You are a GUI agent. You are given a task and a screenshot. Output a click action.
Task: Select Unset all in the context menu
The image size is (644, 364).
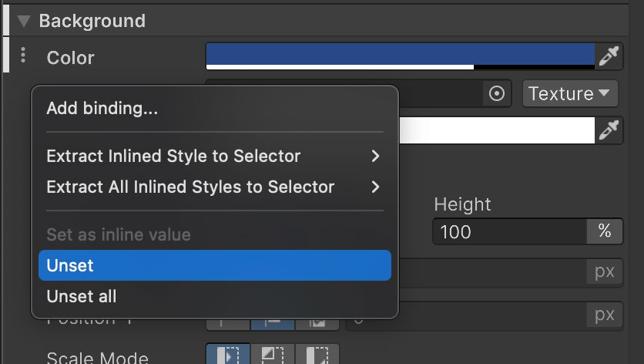[215, 297]
